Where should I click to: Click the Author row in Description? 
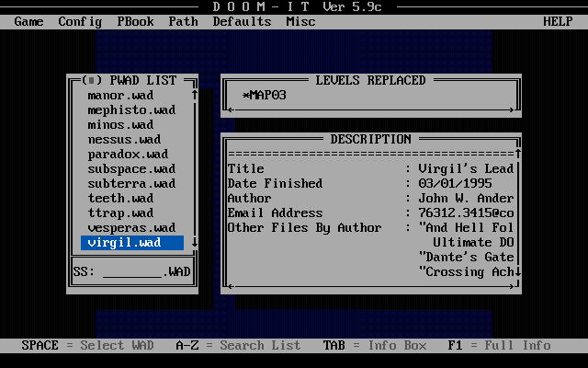(x=371, y=199)
